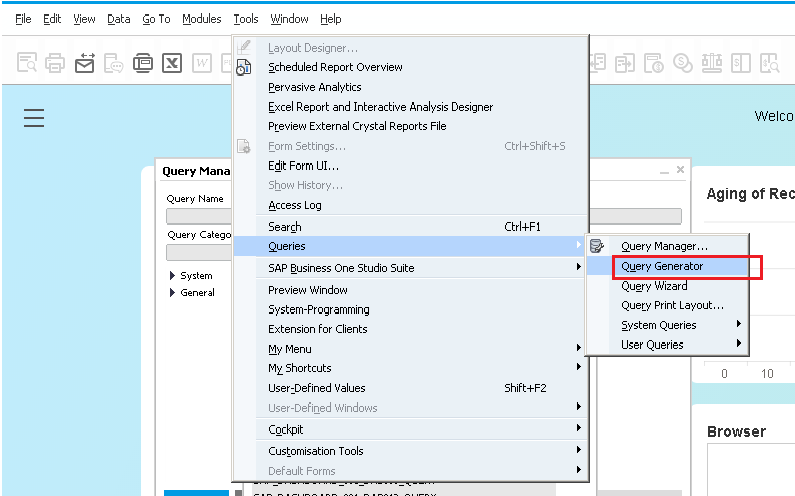This screenshot has height=496, width=795.
Task: Click the balance scale toolbar icon
Action: (x=712, y=63)
